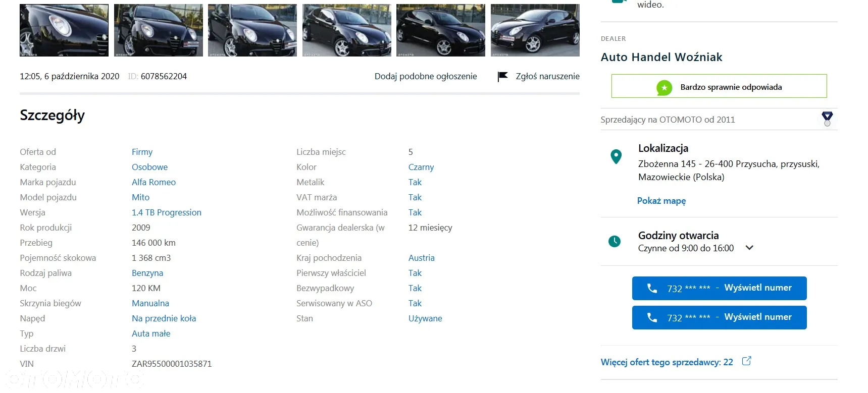This screenshot has width=868, height=393.
Task: Click Tak next to VAT marża
Action: pos(415,197)
